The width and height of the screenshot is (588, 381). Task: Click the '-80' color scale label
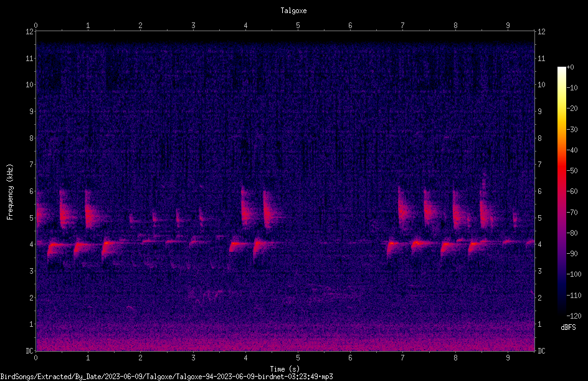(x=572, y=233)
